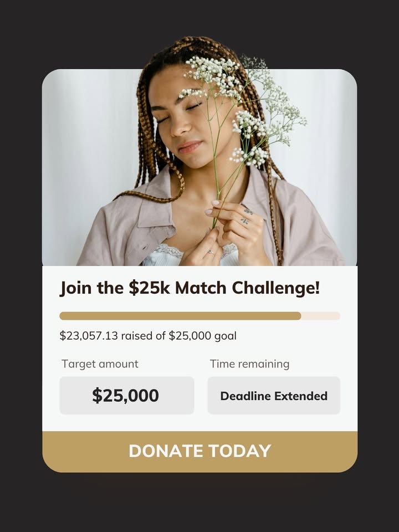Click the Deadline Extended box
Image resolution: width=399 pixels, height=532 pixels.
tap(274, 395)
